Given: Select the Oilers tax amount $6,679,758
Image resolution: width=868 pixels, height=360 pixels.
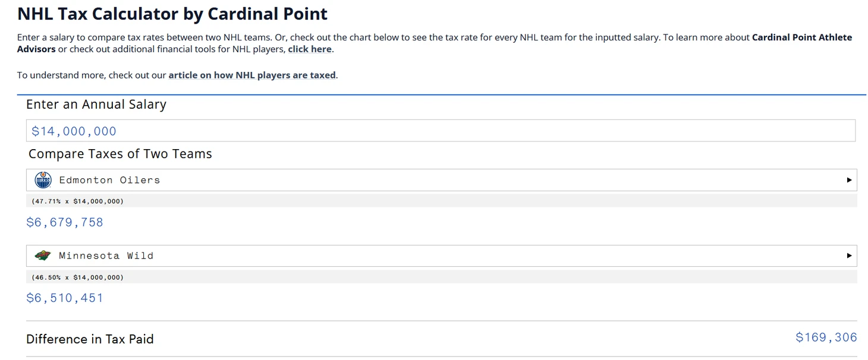Looking at the screenshot, I should [65, 222].
